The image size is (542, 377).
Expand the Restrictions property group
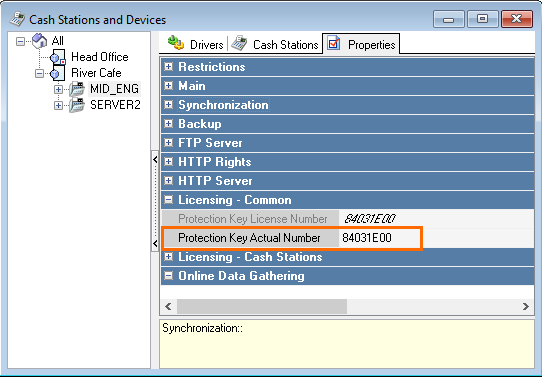coord(168,67)
